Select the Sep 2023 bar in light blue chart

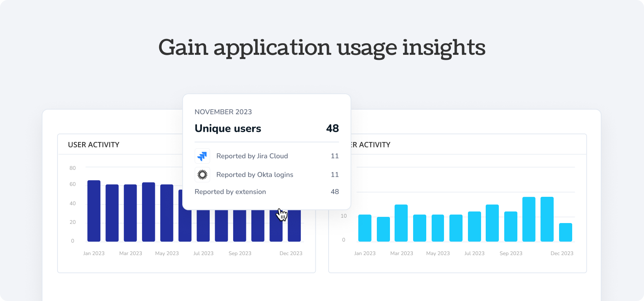coord(511,227)
